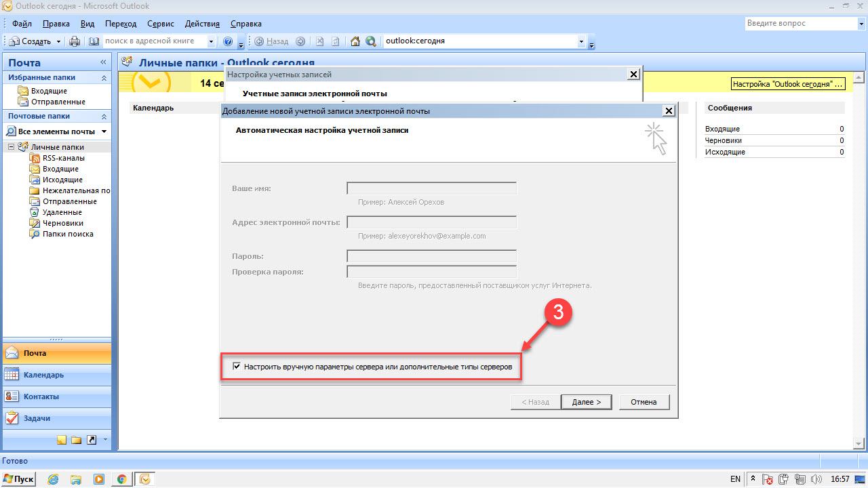Select Отправленные in favorite folders
Viewport: 868px width, 488px height.
click(58, 102)
